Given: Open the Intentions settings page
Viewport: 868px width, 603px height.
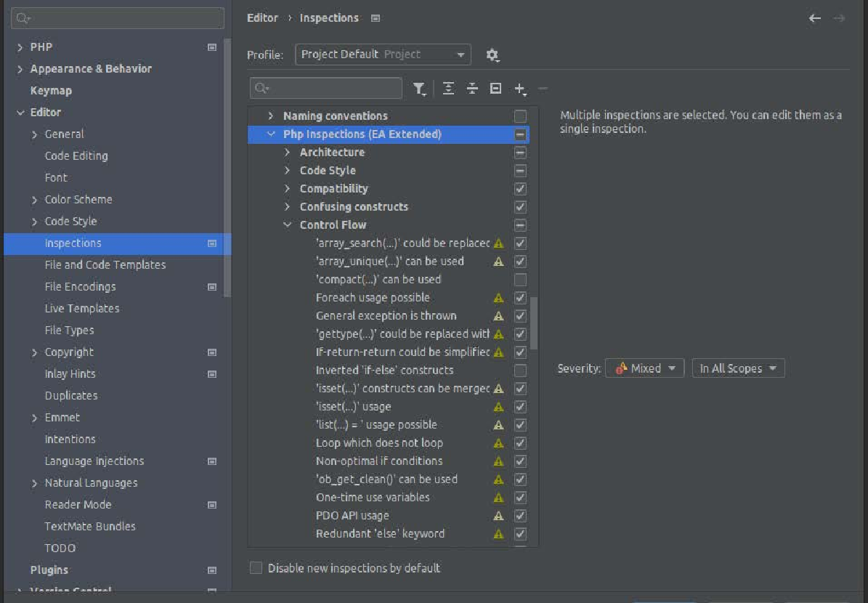Looking at the screenshot, I should coord(70,439).
